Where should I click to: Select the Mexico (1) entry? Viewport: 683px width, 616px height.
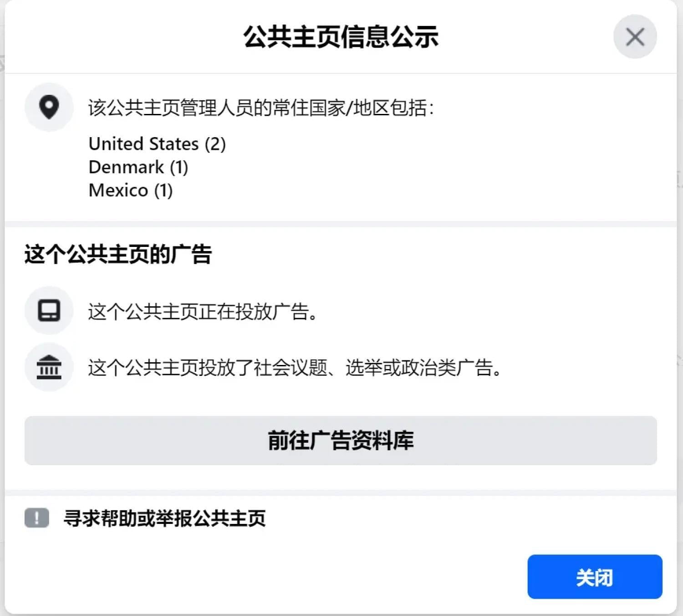coord(131,190)
